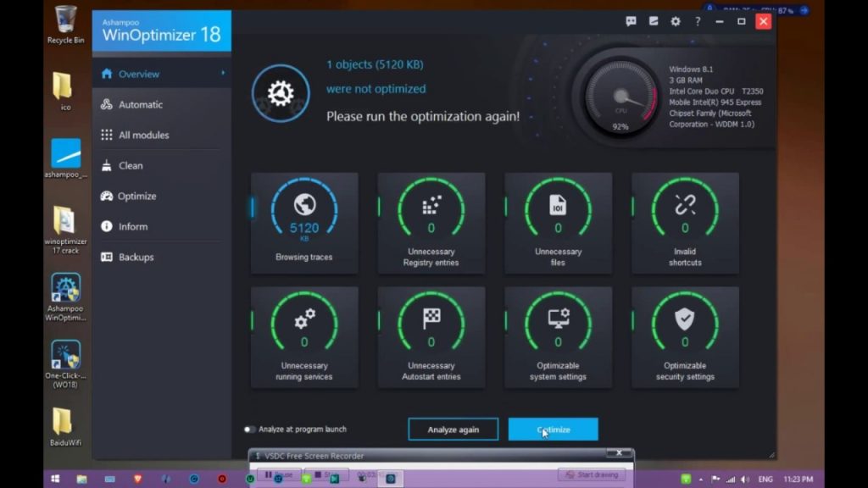Click volume icon in system tray
This screenshot has width=868, height=488.
pos(744,480)
